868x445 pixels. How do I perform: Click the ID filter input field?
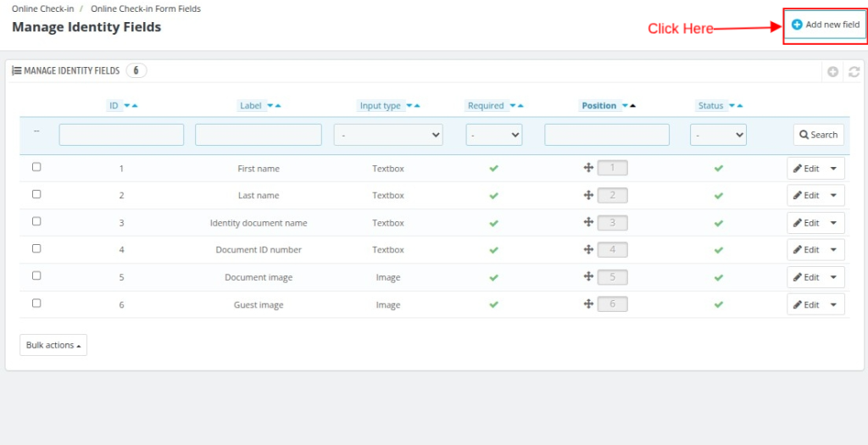(121, 135)
